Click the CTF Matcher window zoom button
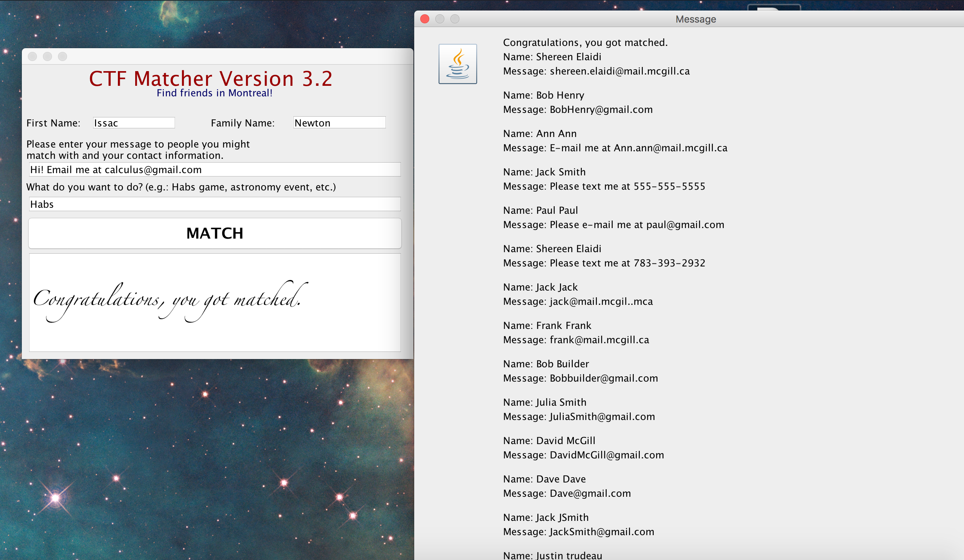 click(x=63, y=56)
